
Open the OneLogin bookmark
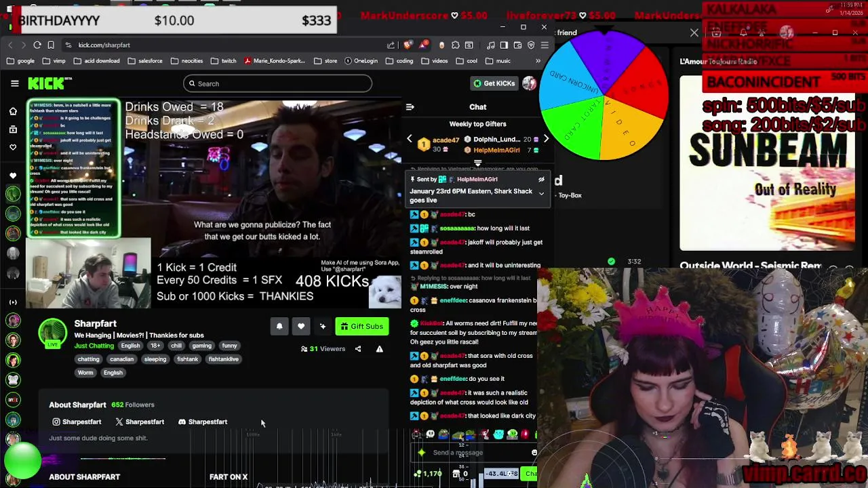click(x=361, y=61)
